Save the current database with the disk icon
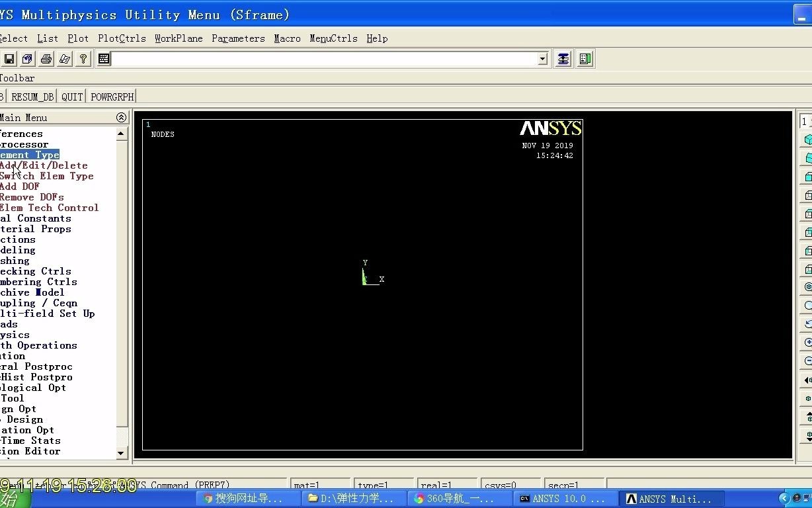This screenshot has height=508, width=812. (x=9, y=59)
